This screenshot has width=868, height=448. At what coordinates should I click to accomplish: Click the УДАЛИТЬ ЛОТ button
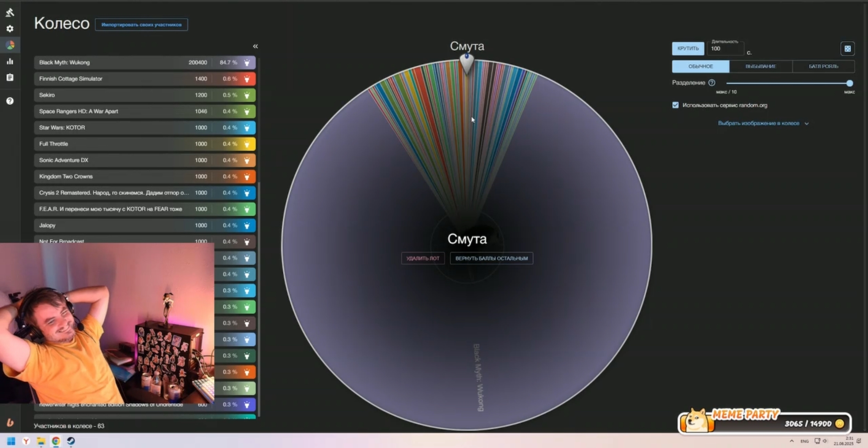[x=422, y=258]
